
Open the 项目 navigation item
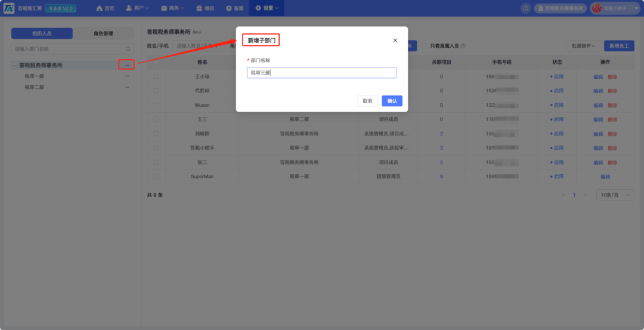(x=205, y=8)
